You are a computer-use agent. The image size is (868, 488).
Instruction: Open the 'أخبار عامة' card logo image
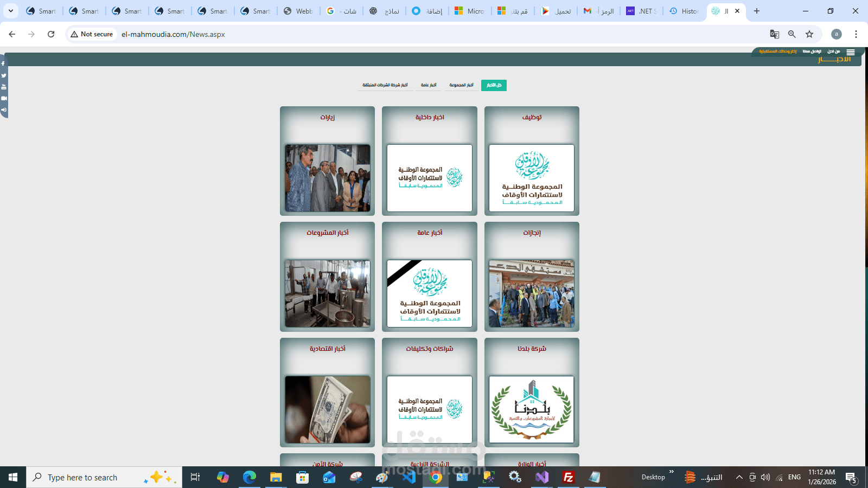pyautogui.click(x=430, y=293)
